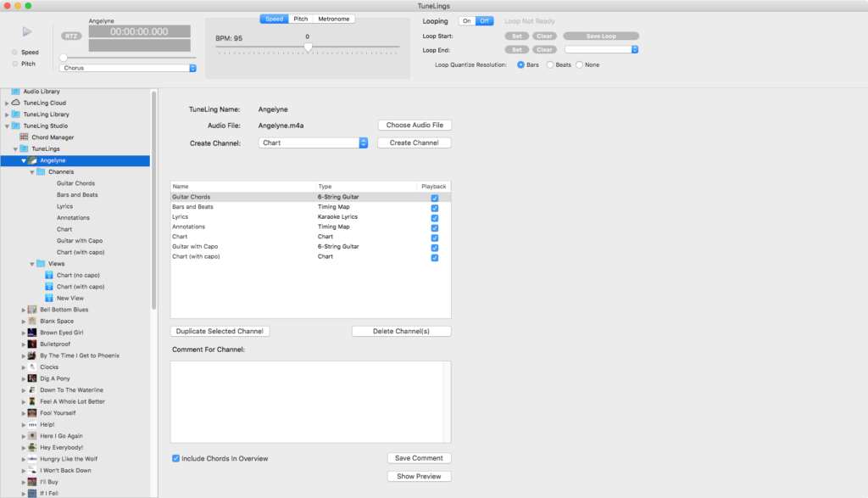The image size is (868, 498).
Task: Click the Here I Go Again album thumbnail
Action: 32,436
